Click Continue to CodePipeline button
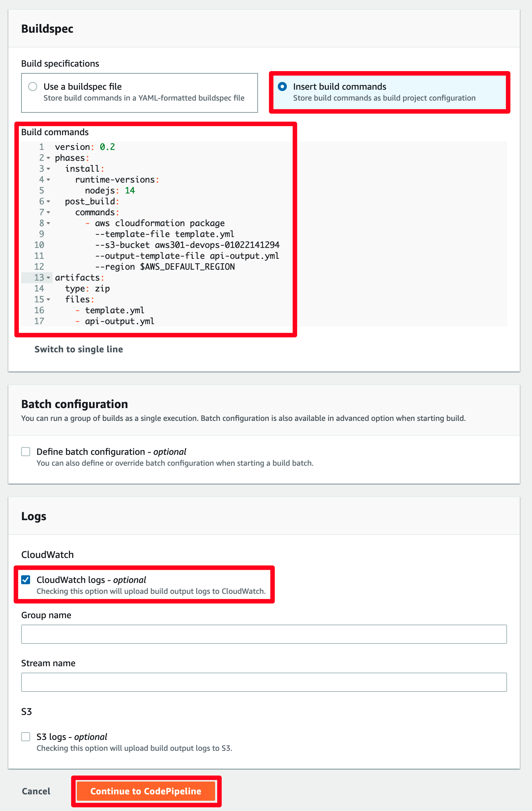 click(x=146, y=791)
